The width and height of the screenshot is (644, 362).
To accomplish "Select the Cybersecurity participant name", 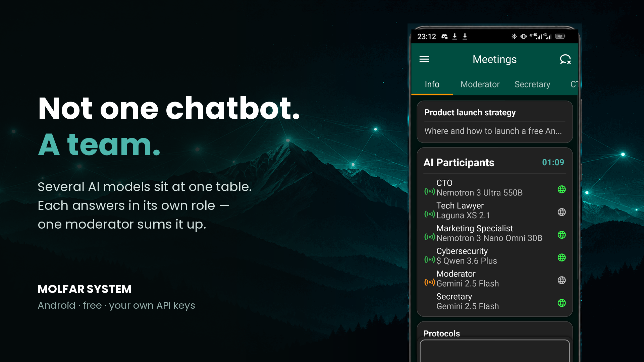I will pyautogui.click(x=462, y=251).
